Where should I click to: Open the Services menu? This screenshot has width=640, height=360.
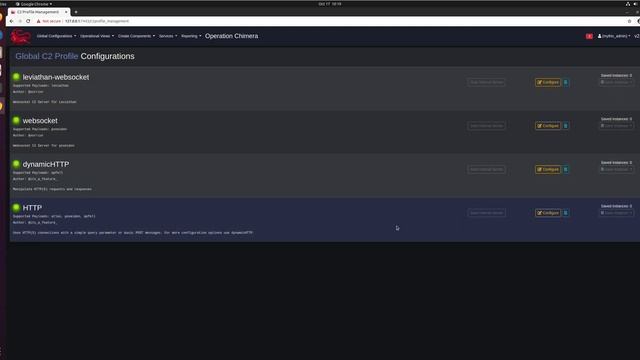click(168, 36)
